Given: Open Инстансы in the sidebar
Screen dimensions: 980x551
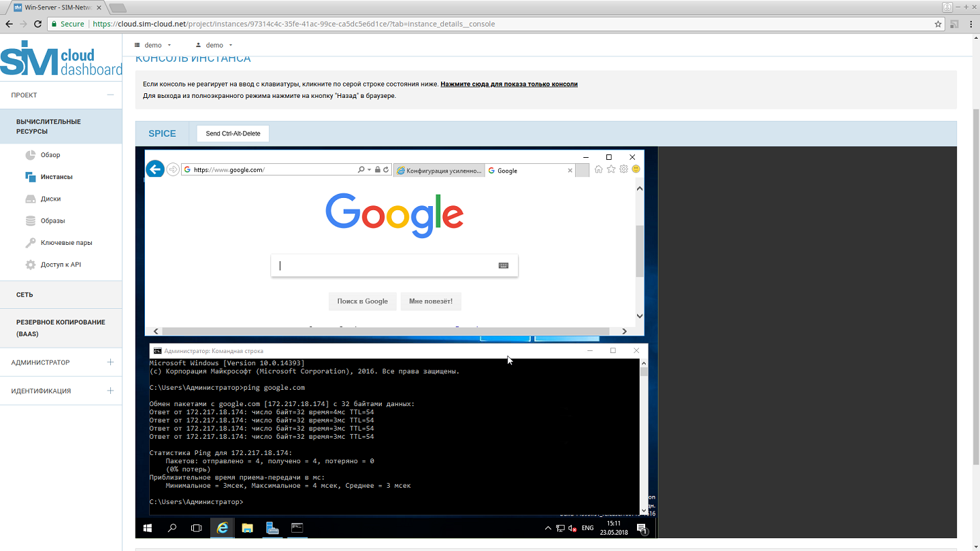Looking at the screenshot, I should [x=56, y=177].
